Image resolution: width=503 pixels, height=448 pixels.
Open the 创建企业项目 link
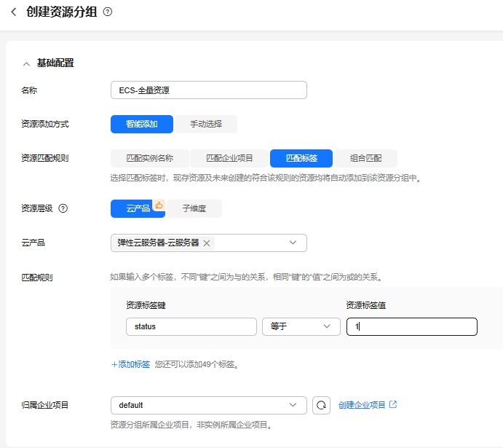point(362,405)
